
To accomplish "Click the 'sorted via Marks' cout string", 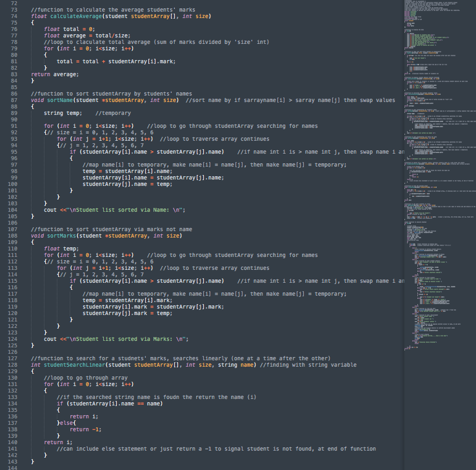I will 128,339.
